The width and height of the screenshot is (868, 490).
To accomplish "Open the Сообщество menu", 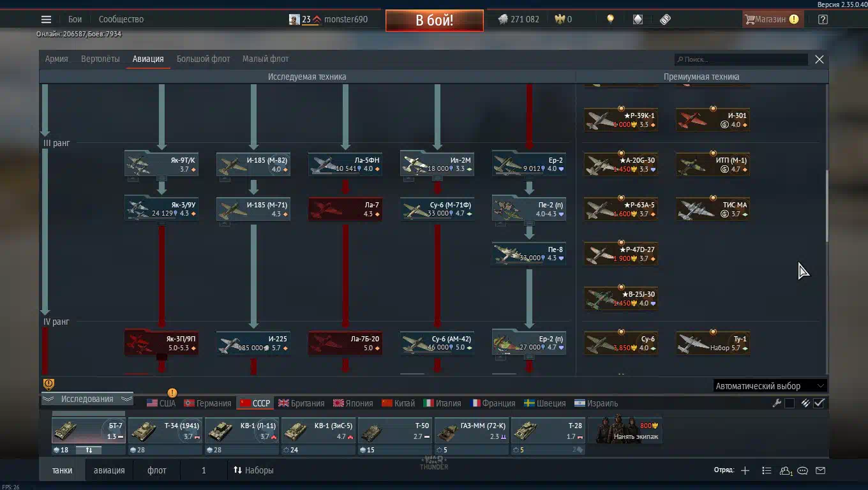I will pyautogui.click(x=121, y=19).
